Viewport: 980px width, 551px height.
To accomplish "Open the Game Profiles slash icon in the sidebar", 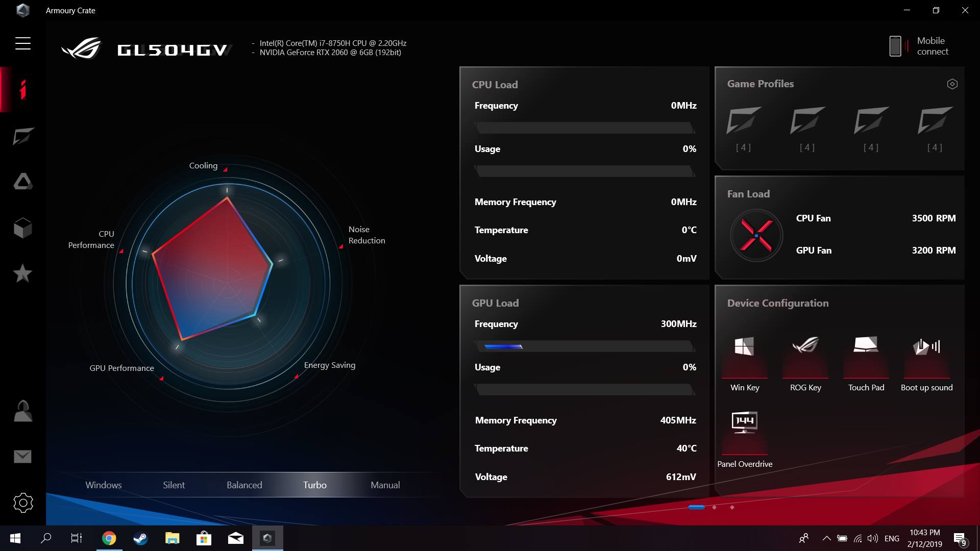I will click(x=23, y=136).
